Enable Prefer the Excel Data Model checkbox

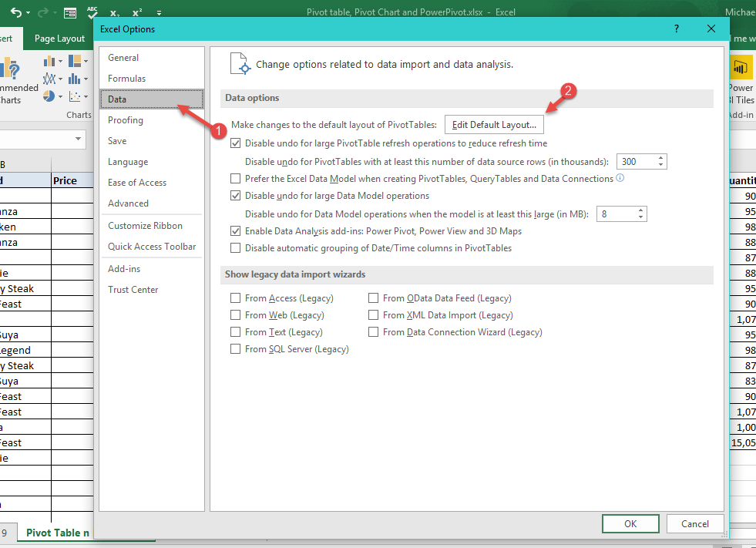coord(236,178)
